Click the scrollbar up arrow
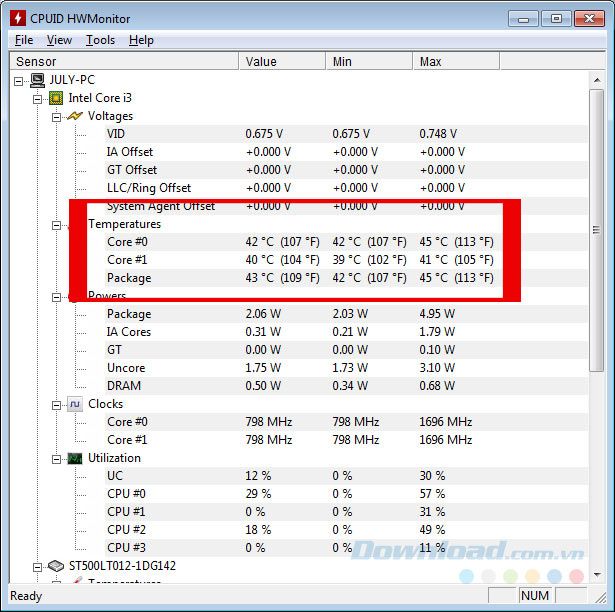 click(597, 80)
